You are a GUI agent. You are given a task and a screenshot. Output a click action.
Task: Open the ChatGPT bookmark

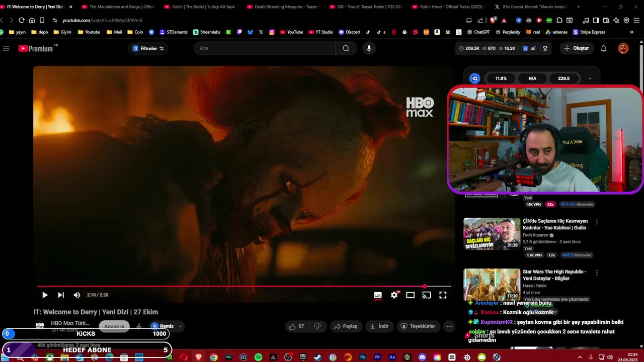click(x=478, y=32)
